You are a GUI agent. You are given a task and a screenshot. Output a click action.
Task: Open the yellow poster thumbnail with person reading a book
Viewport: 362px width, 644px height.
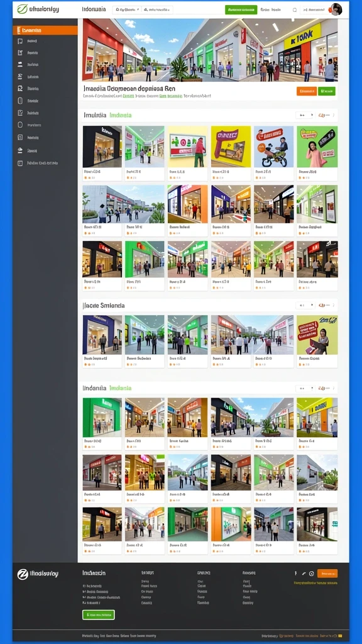coord(317,335)
